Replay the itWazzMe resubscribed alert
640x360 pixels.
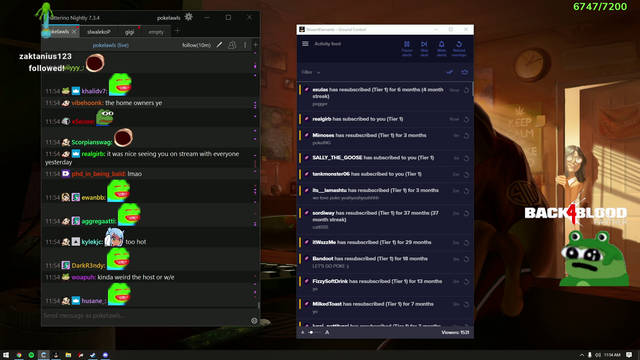[466, 243]
